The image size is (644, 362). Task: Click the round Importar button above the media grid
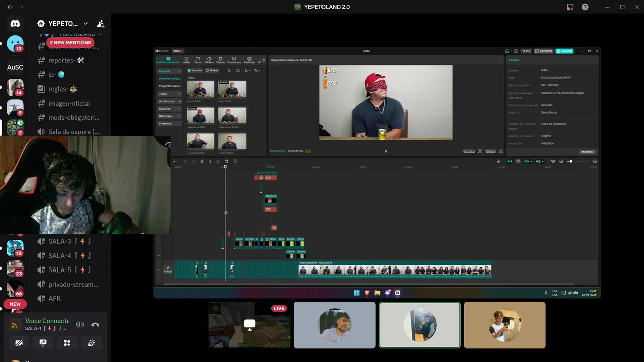pyautogui.click(x=195, y=70)
